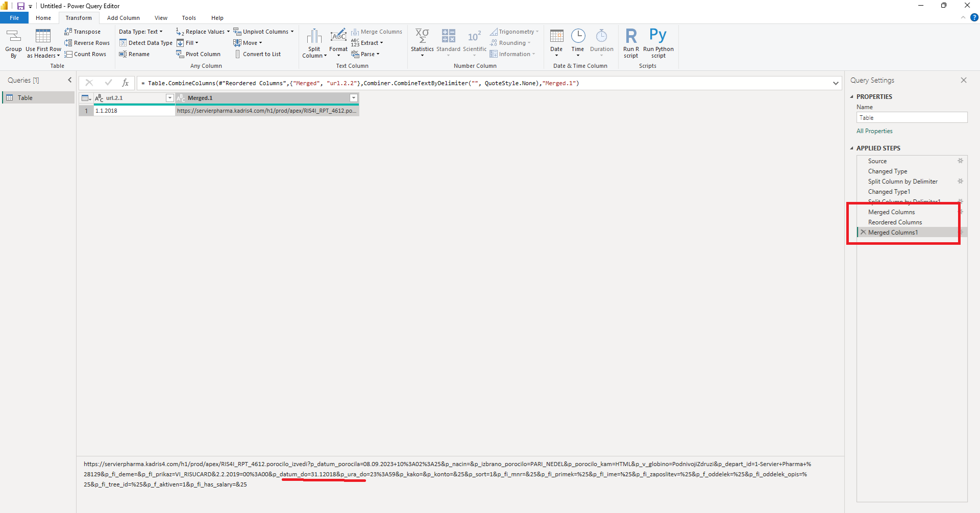980x513 pixels.
Task: Open the Time column tool
Action: click(x=578, y=43)
